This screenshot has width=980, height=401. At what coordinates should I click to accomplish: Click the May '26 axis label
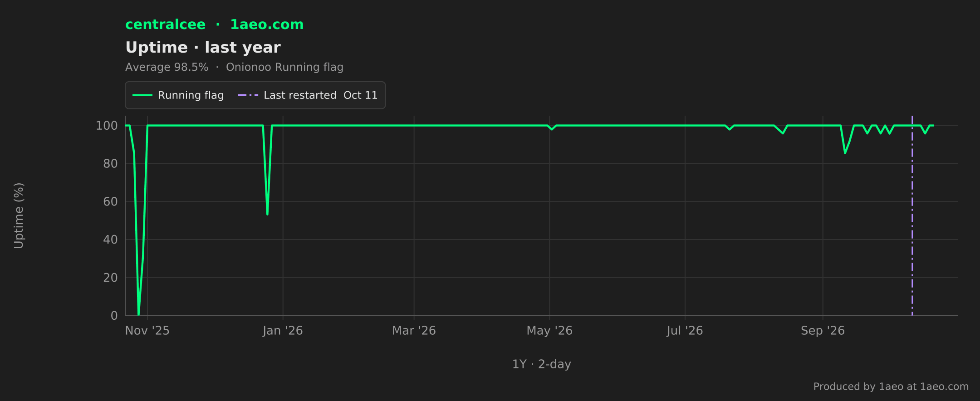point(549,331)
